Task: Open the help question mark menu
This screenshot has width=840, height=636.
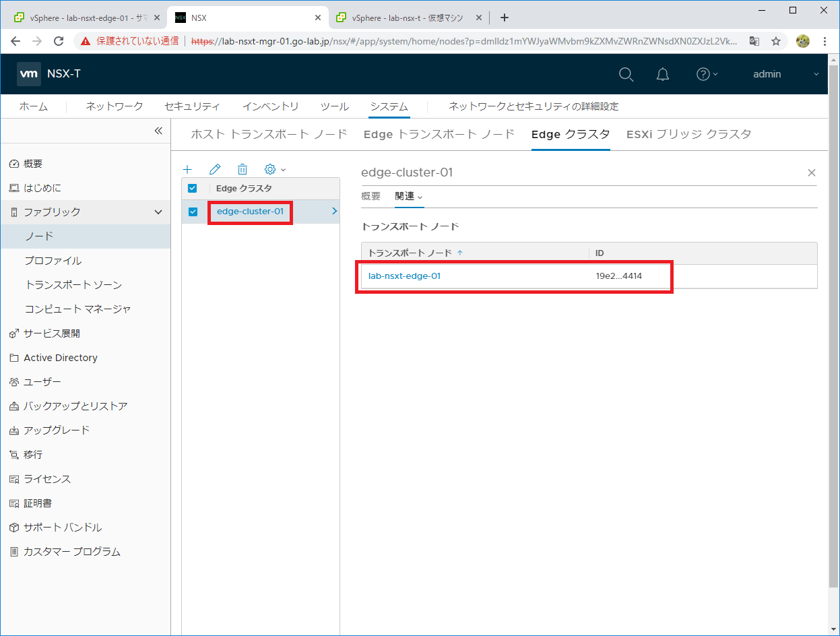Action: pos(707,74)
